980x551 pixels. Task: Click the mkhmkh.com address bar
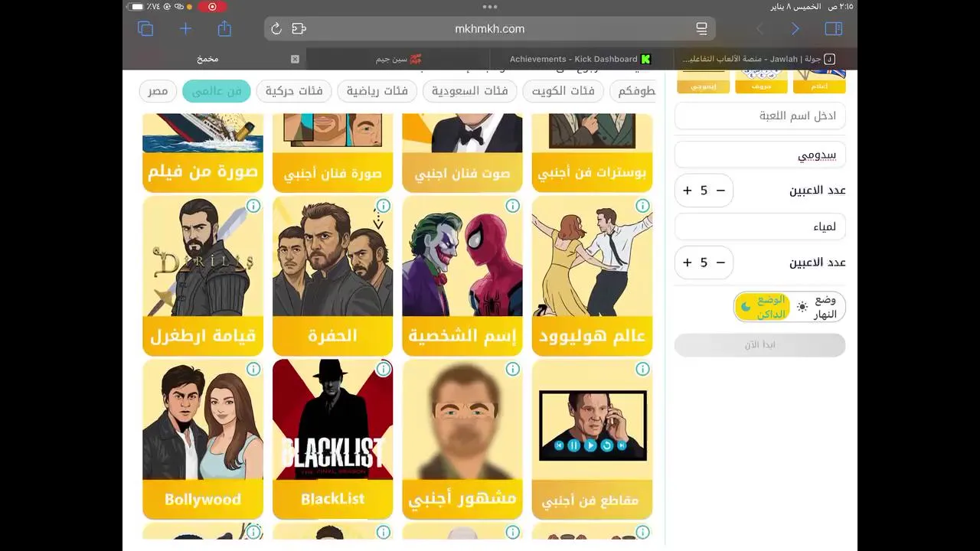click(x=490, y=29)
